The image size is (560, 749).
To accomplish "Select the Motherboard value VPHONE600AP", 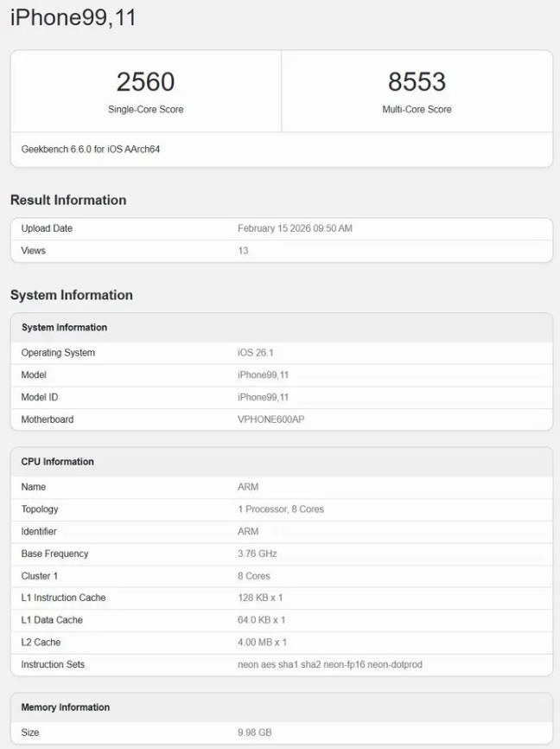I will 271,419.
